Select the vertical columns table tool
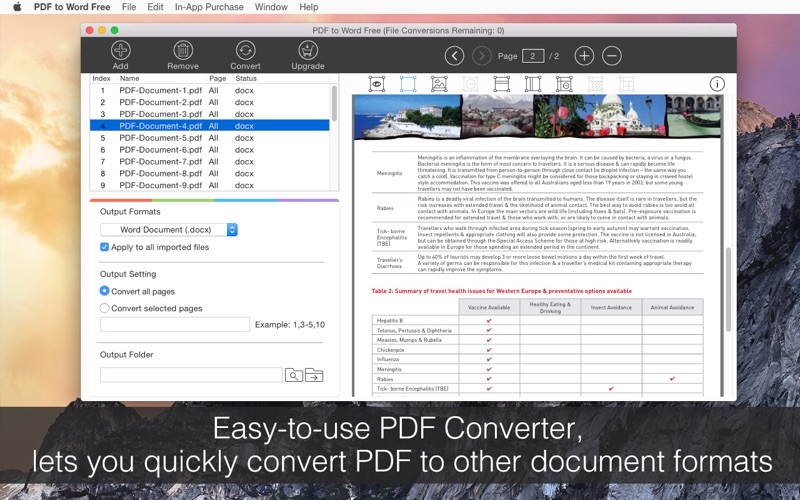This screenshot has height=500, width=800. point(533,84)
